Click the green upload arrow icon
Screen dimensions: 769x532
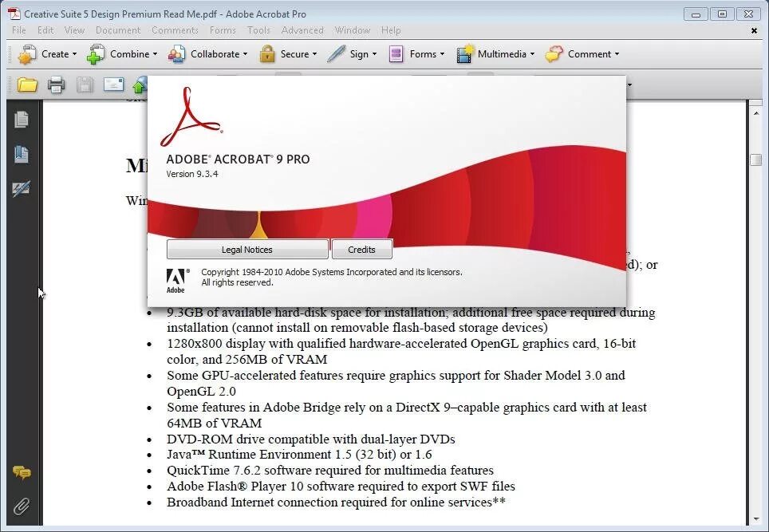pos(140,85)
